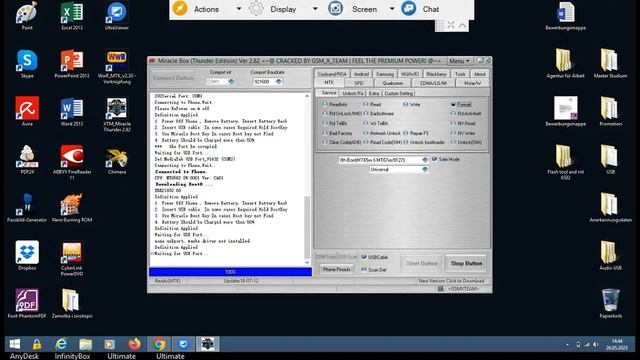Click the Stop Button
The image size is (640, 360).
tap(466, 264)
